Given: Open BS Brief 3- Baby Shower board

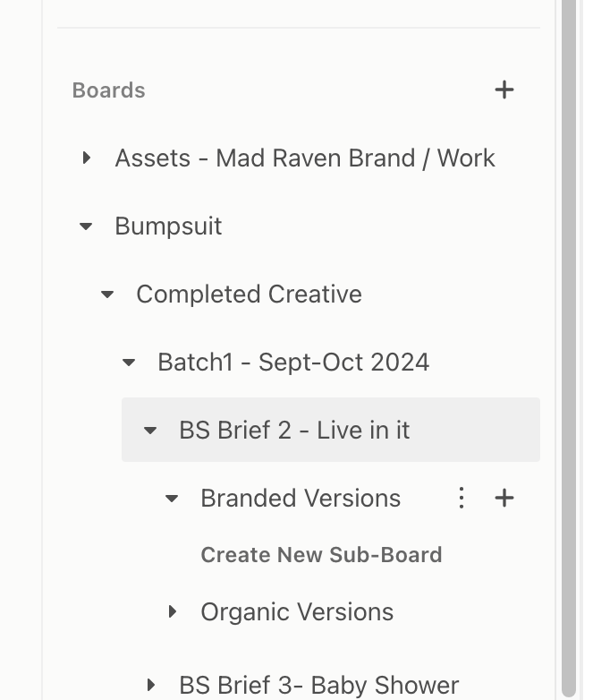Looking at the screenshot, I should tap(319, 686).
